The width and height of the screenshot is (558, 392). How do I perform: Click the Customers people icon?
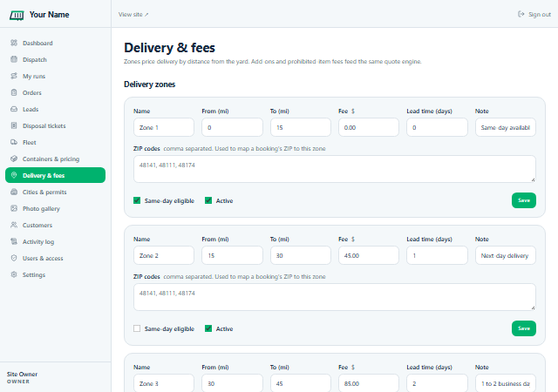tap(14, 225)
